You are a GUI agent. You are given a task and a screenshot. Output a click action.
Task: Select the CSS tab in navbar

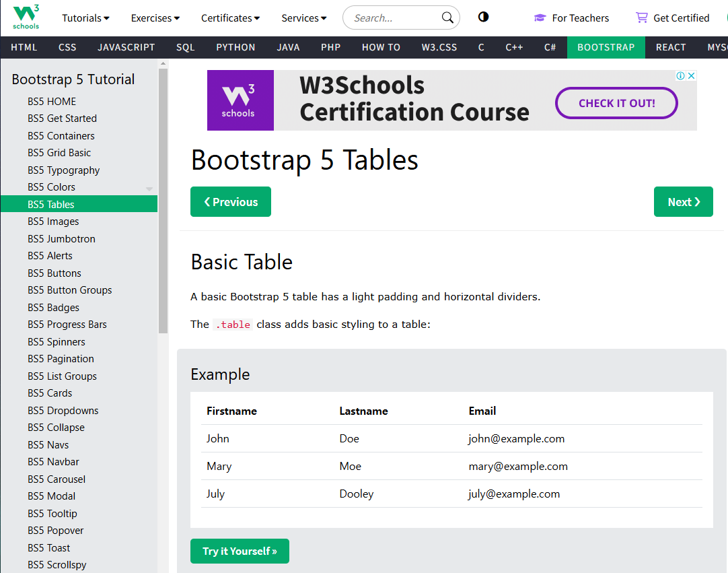(67, 47)
